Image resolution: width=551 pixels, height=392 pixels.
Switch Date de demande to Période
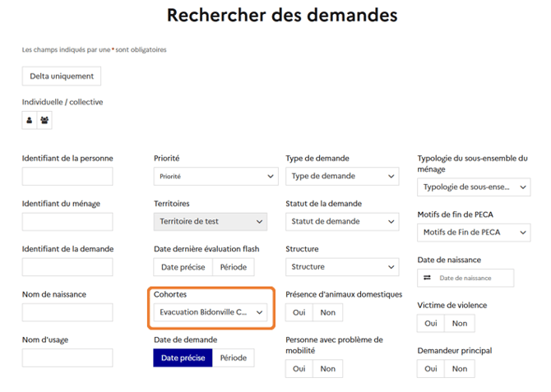[x=234, y=357]
